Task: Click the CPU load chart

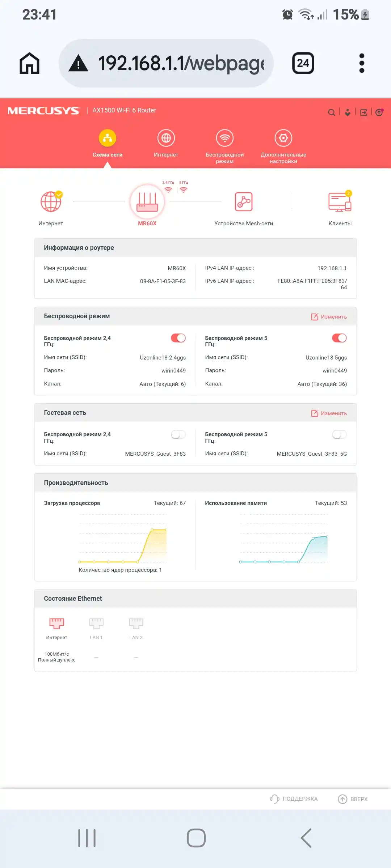Action: pyautogui.click(x=123, y=538)
